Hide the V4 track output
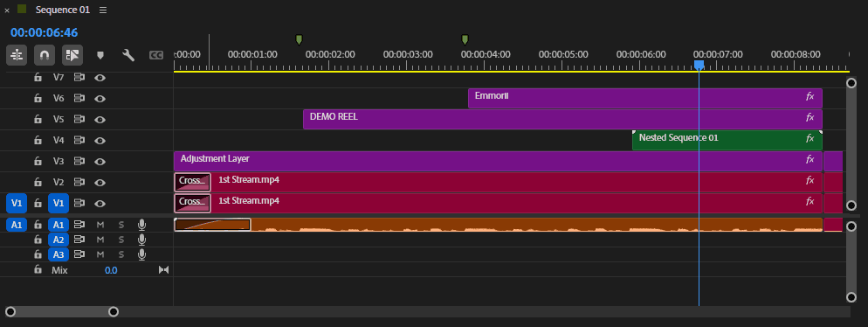The image size is (868, 327). pos(100,140)
